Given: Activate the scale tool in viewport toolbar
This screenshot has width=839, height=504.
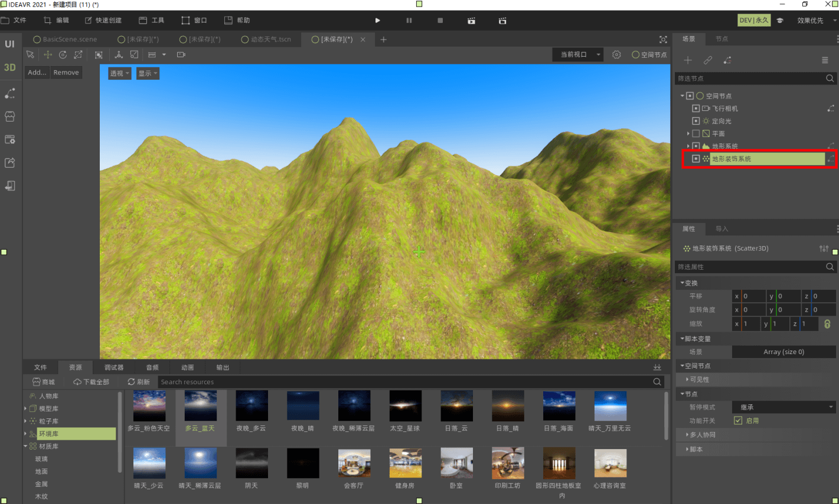Looking at the screenshot, I should coord(78,54).
